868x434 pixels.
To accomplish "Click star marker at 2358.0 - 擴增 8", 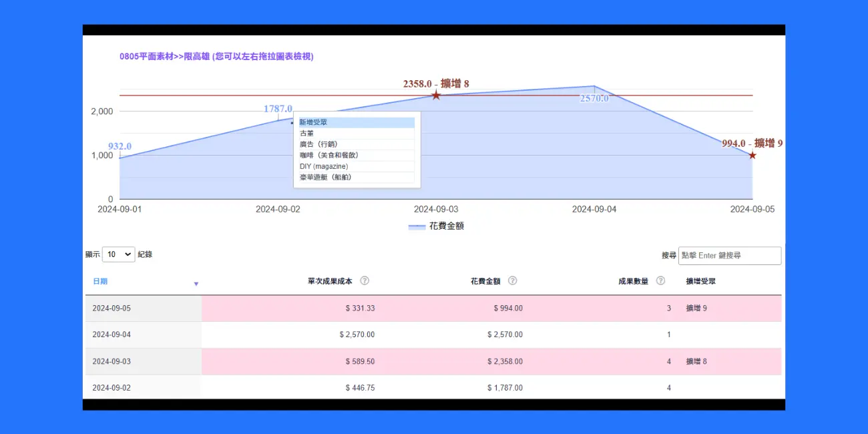I will pos(436,95).
